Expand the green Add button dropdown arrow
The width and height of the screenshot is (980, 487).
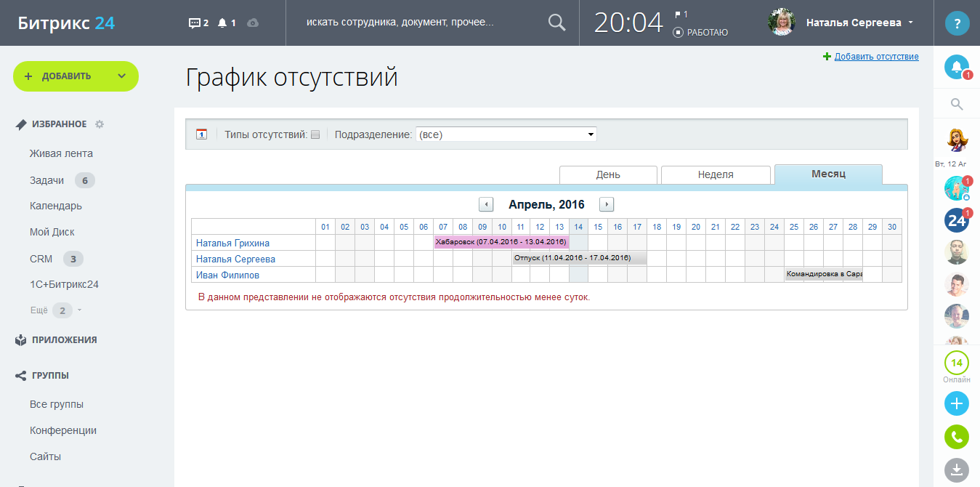tap(121, 76)
